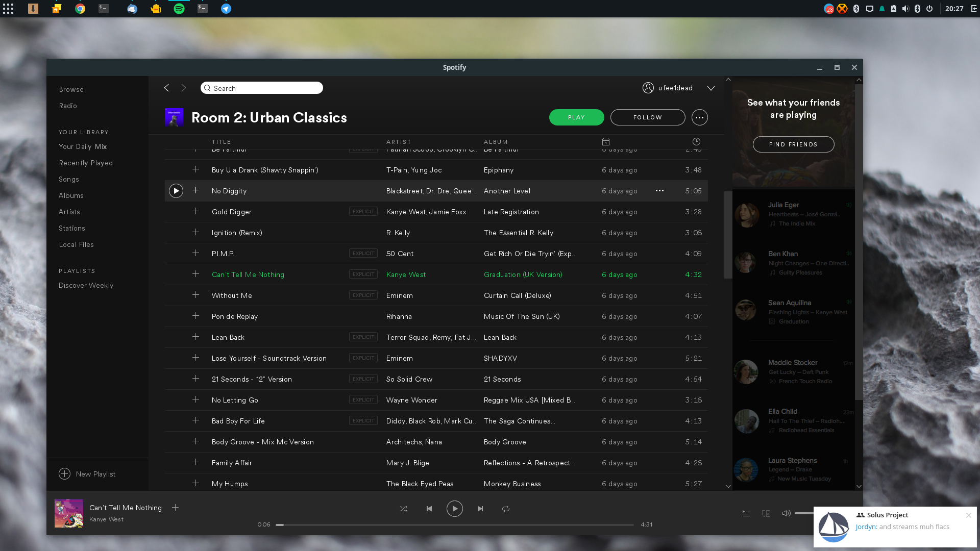Add Gold Digger to library
This screenshot has height=551, width=980.
coord(195,211)
